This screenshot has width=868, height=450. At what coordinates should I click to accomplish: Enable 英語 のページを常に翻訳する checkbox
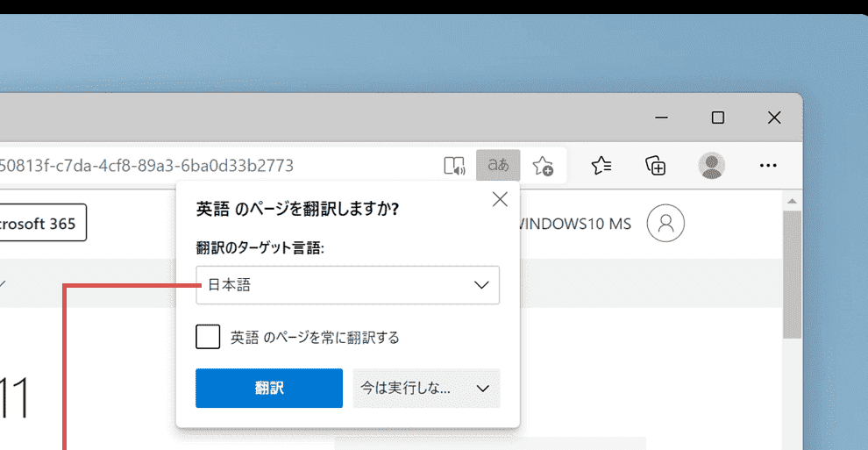[x=208, y=337]
